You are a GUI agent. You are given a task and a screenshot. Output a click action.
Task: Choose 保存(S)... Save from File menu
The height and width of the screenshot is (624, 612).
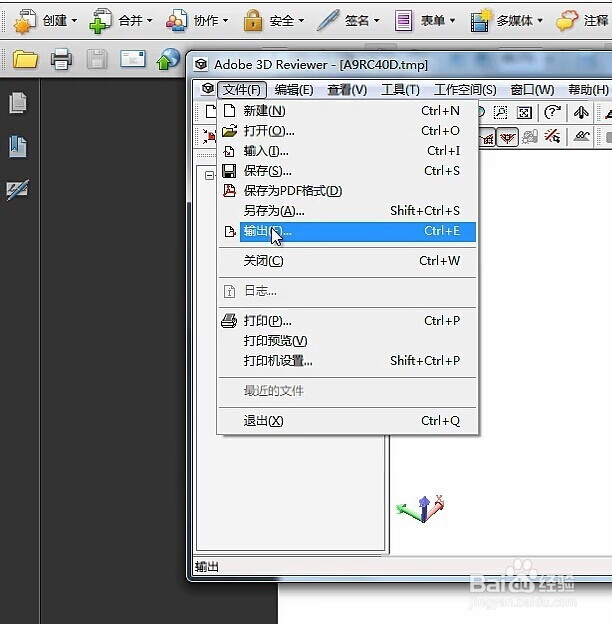point(347,171)
